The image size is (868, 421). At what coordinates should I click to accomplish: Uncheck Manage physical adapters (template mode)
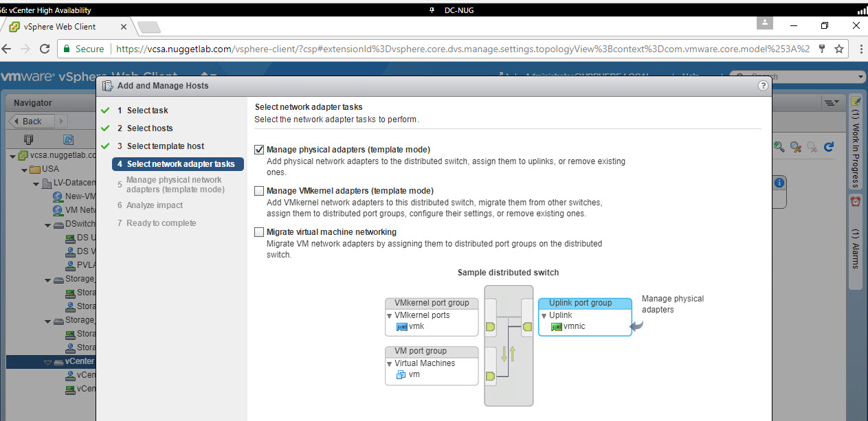pyautogui.click(x=259, y=150)
